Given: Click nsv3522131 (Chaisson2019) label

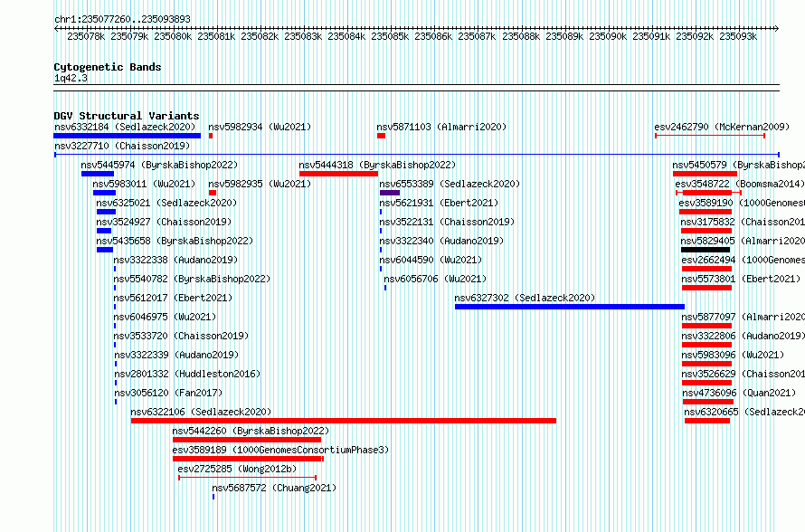Looking at the screenshot, I should [x=447, y=222].
